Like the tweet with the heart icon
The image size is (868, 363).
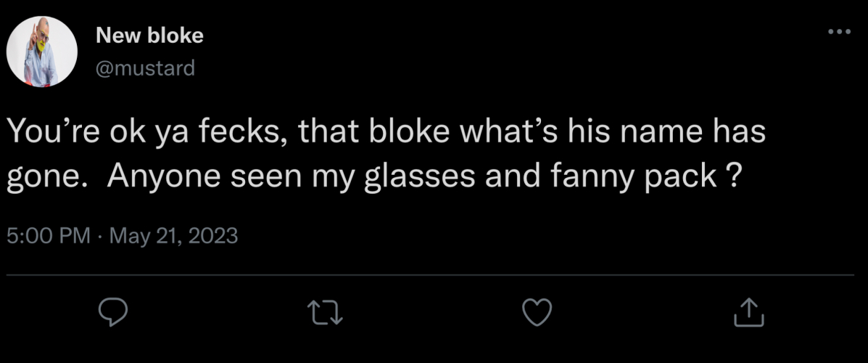coord(537,312)
